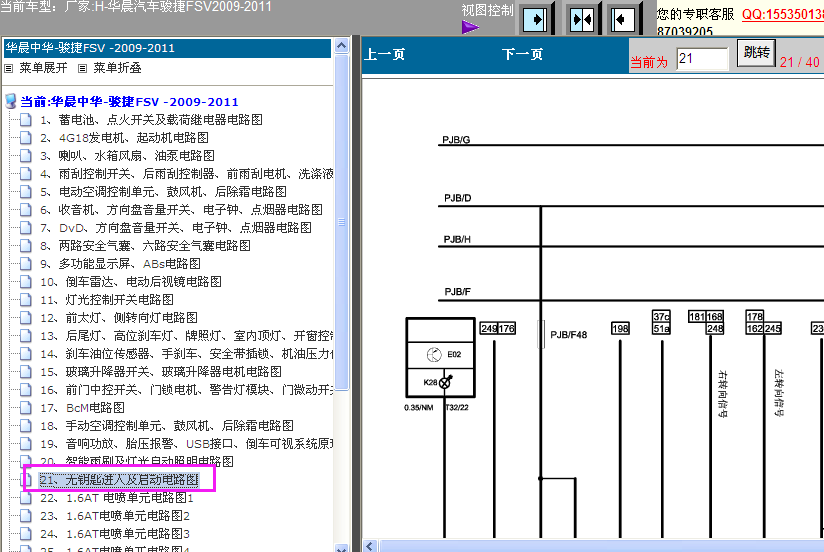824x552 pixels.
Task: Go to previous page with 上一页
Action: click(385, 54)
